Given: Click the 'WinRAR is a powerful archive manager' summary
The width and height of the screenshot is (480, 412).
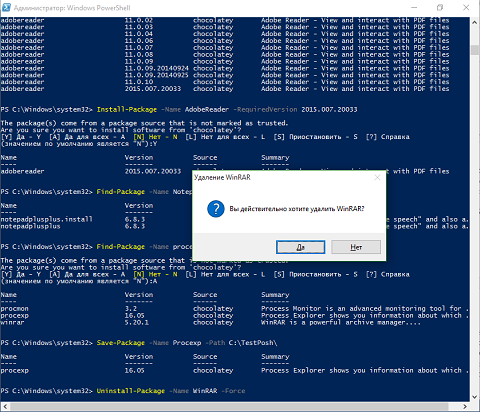Looking at the screenshot, I should 341,322.
